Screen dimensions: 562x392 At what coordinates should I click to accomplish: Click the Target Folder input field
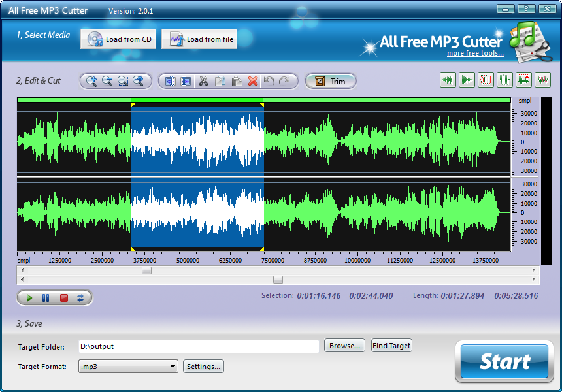click(x=199, y=346)
